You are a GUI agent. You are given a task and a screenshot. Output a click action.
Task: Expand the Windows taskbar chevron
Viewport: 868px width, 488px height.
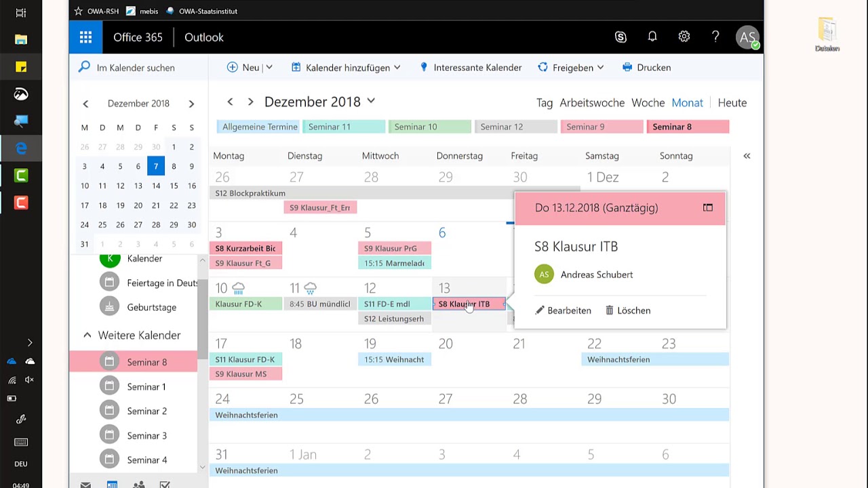[x=29, y=342]
